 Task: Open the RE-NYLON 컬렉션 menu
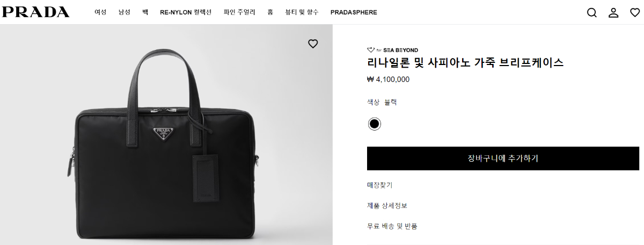tap(186, 12)
